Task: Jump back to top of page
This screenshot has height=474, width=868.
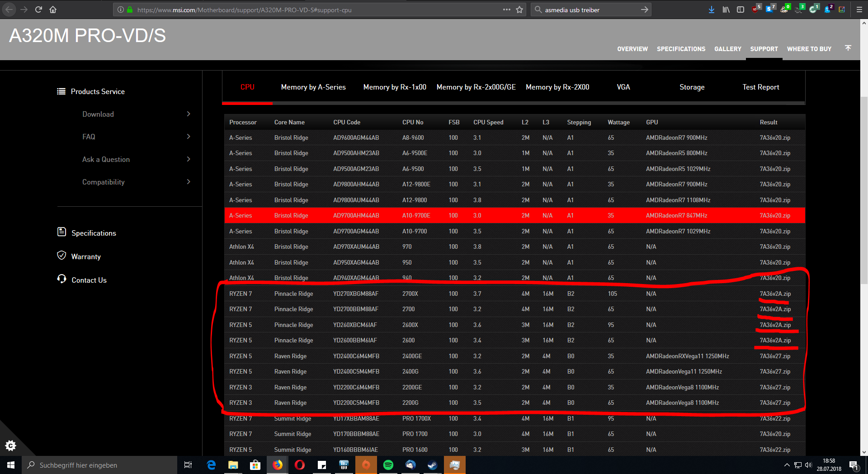Action: (848, 48)
